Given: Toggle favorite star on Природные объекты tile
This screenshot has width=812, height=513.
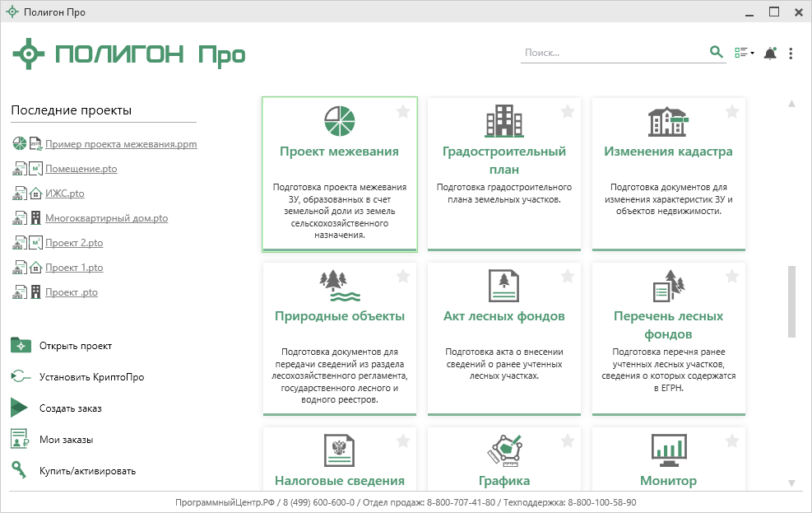Looking at the screenshot, I should point(403,277).
